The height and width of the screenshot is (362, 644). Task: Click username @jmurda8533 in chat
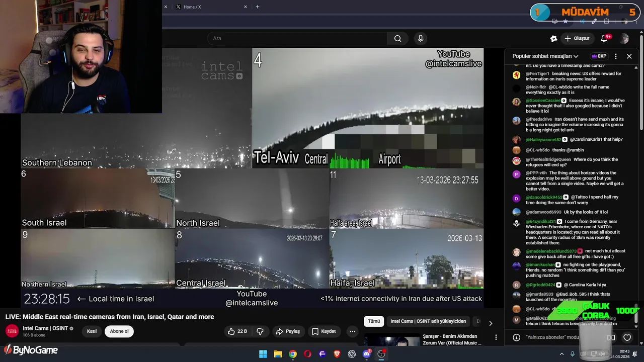point(539,294)
